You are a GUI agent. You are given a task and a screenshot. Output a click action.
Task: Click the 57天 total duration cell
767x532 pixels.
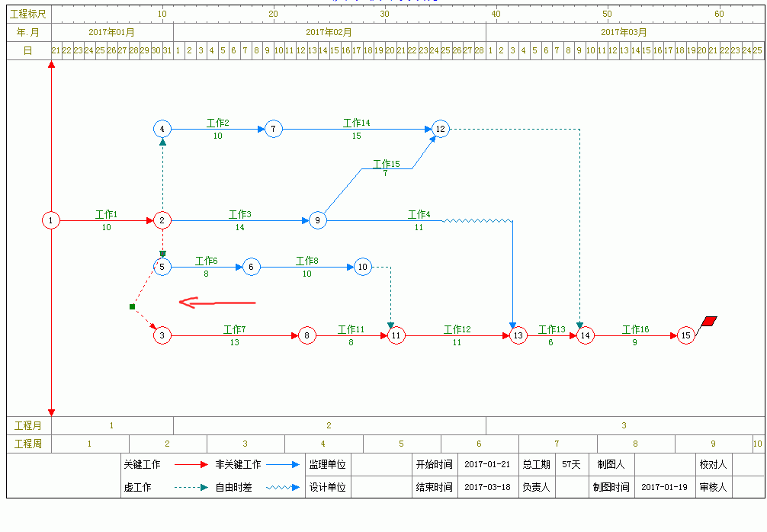[571, 464]
